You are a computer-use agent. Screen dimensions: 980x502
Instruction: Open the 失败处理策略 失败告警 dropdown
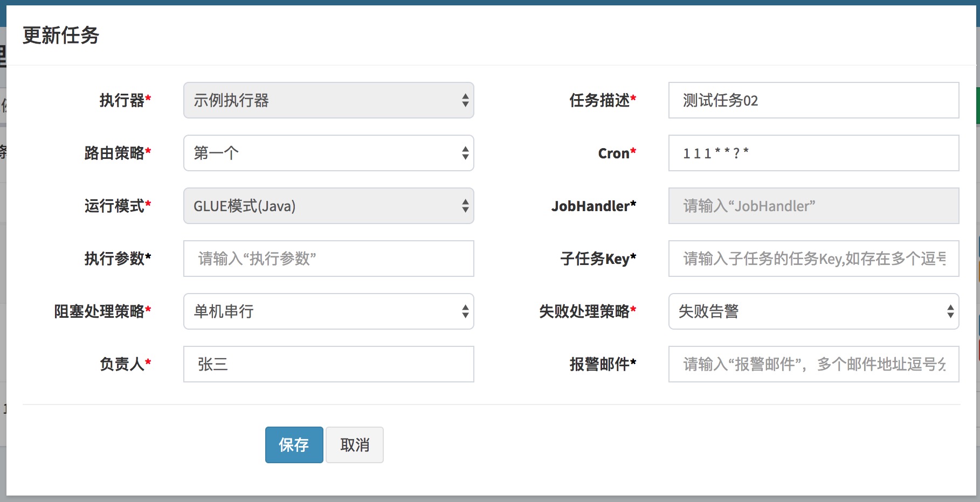coord(813,311)
